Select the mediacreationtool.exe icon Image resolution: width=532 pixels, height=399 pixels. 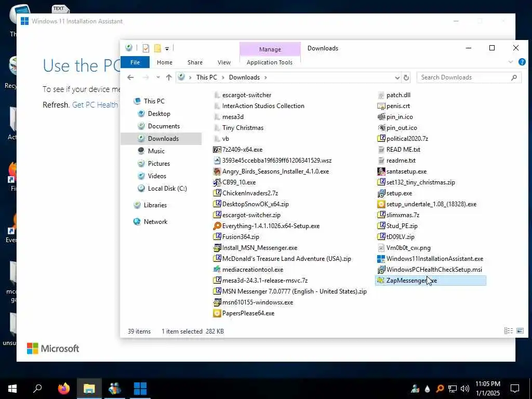pos(217,270)
